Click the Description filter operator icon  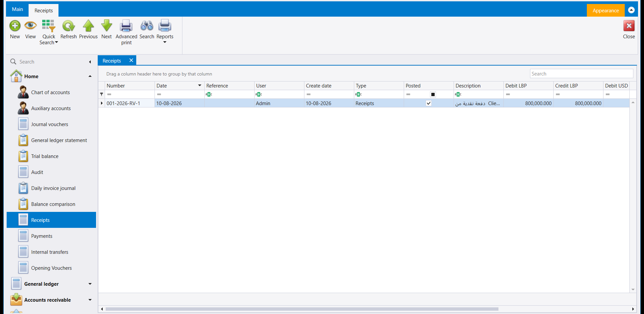click(458, 94)
